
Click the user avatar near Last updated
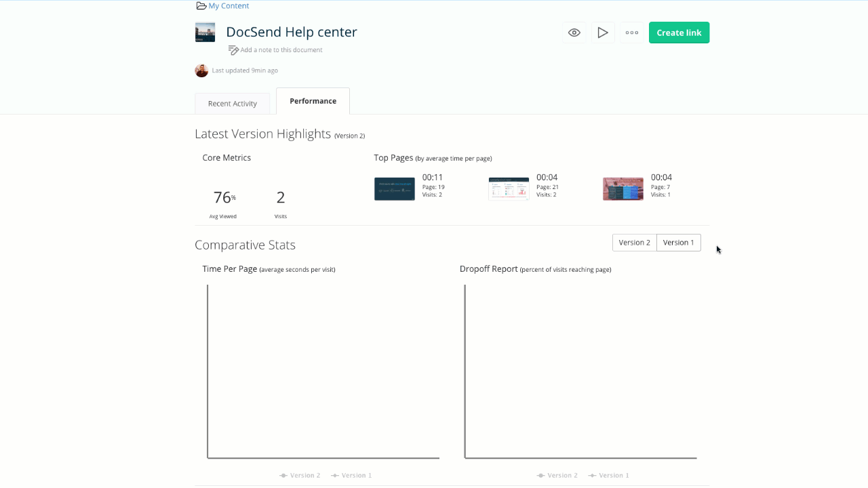(x=201, y=70)
